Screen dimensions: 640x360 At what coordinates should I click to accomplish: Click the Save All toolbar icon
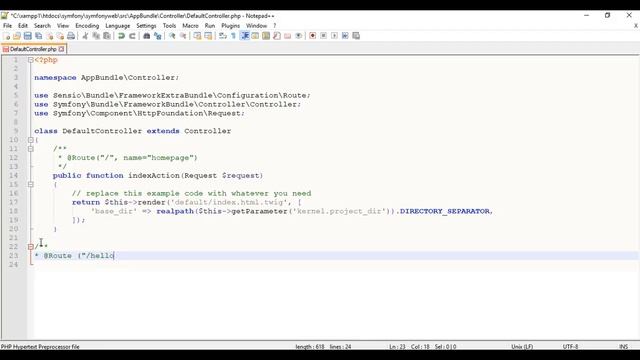pos(38,36)
